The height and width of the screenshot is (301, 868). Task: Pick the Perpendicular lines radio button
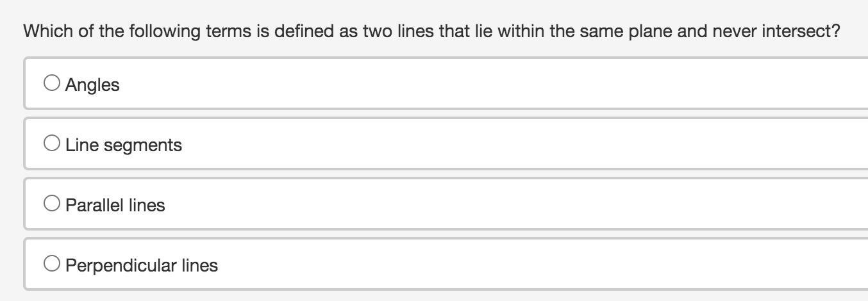52,263
